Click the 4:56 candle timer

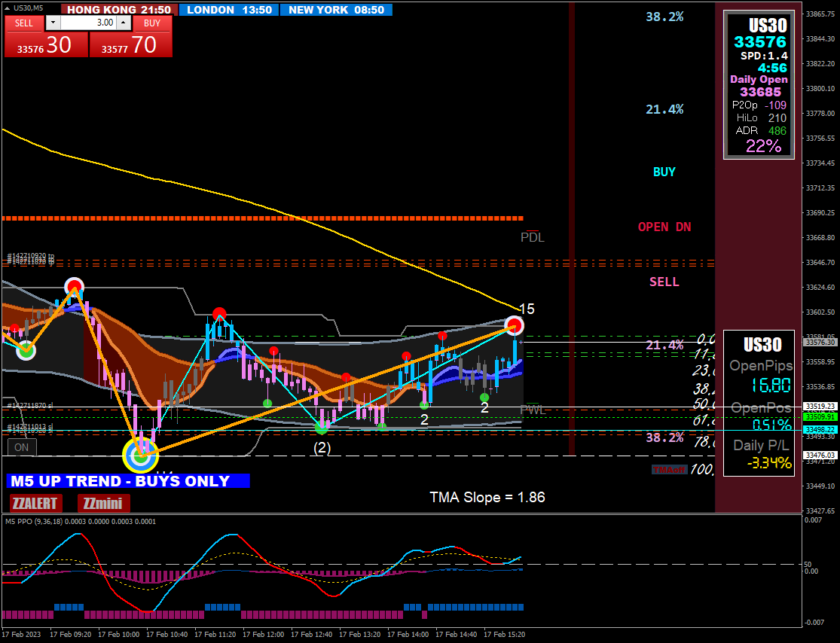(x=772, y=68)
